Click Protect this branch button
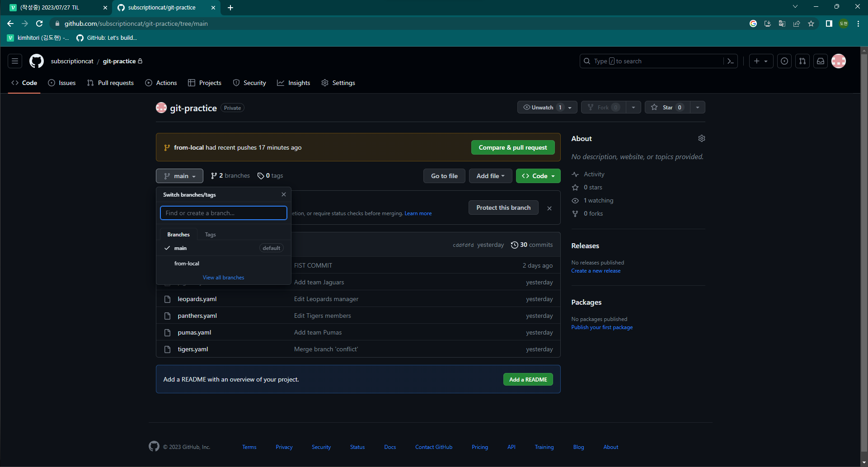 click(503, 208)
